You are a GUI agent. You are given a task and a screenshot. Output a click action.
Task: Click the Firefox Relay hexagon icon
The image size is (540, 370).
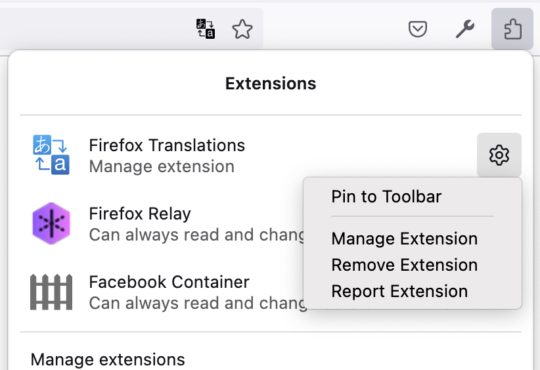click(x=51, y=223)
